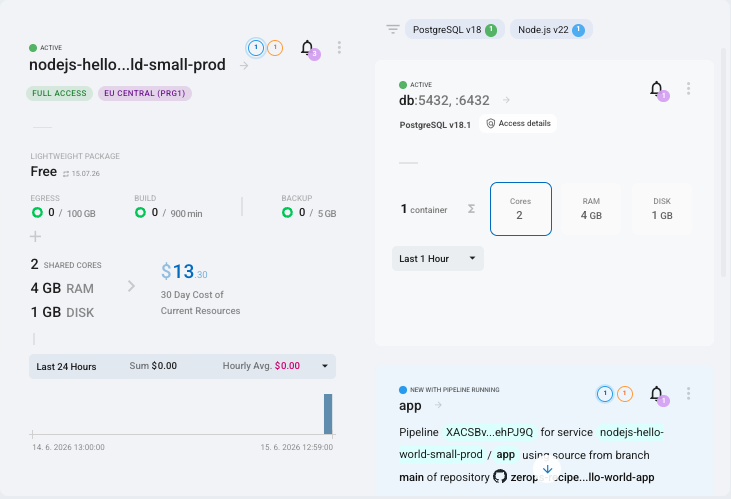Click the filter icon beside the PostgreSQL chip
The width and height of the screenshot is (731, 499).
pyautogui.click(x=393, y=29)
